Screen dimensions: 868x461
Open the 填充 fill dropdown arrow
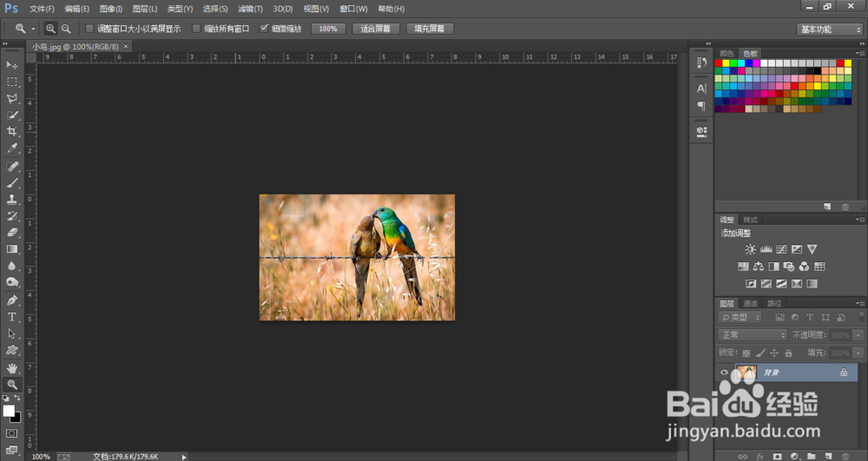click(858, 353)
